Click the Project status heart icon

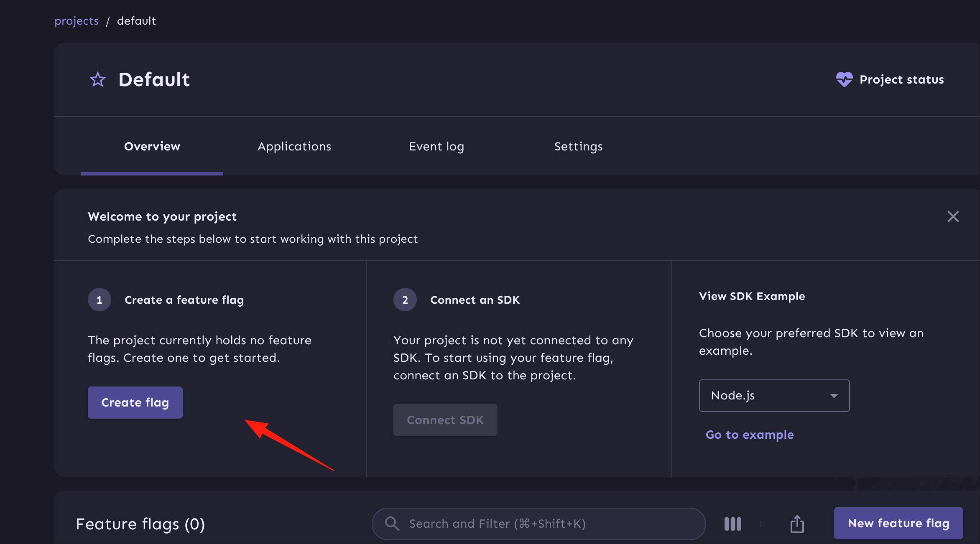844,79
